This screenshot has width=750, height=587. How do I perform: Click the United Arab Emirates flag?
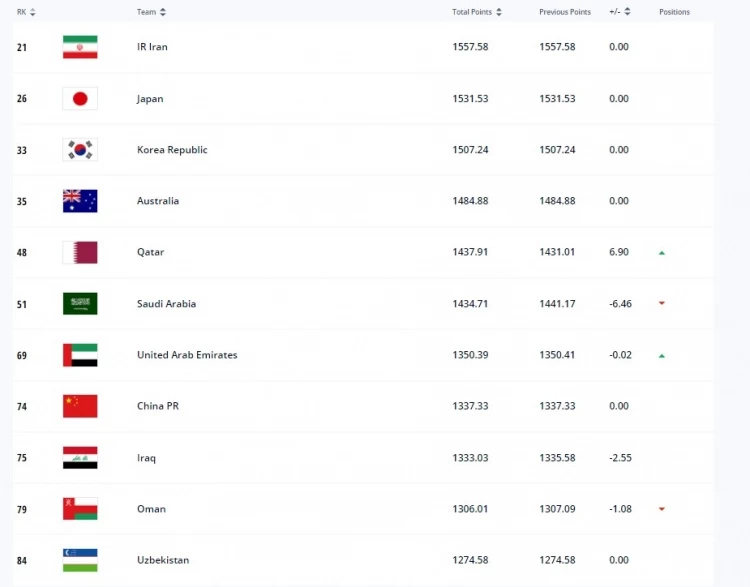80,355
